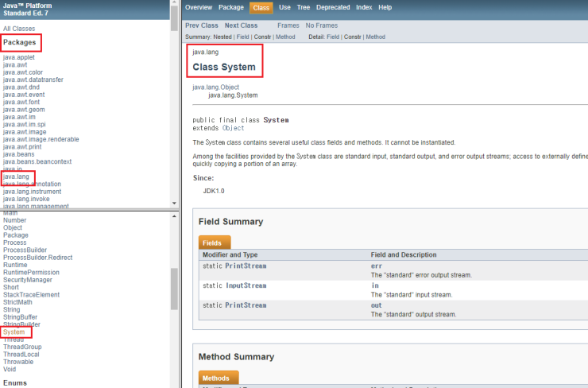The width and height of the screenshot is (588, 388).
Task: Jump to Detail Field link
Action: click(333, 37)
